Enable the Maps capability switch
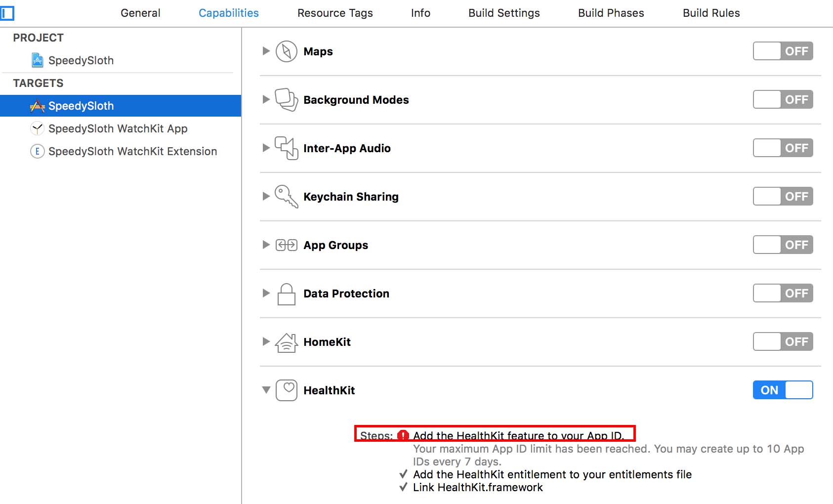Image resolution: width=833 pixels, height=504 pixels. tap(783, 51)
